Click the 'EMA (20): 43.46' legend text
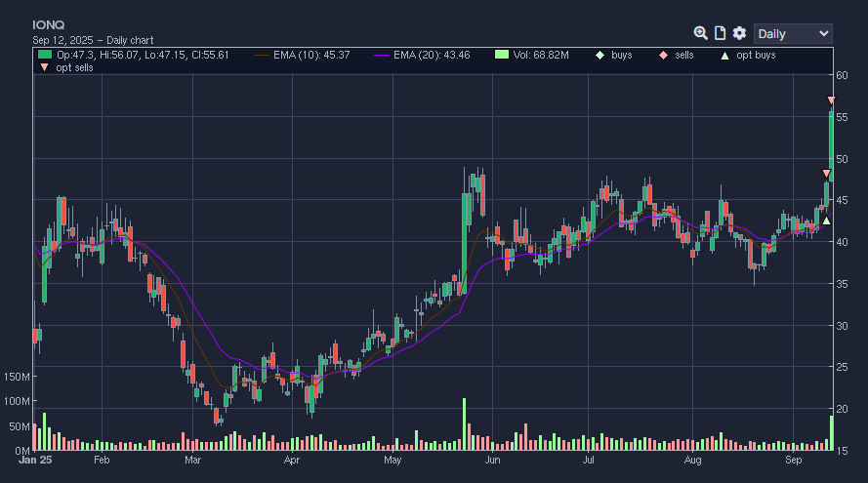This screenshot has width=868, height=483. (432, 55)
